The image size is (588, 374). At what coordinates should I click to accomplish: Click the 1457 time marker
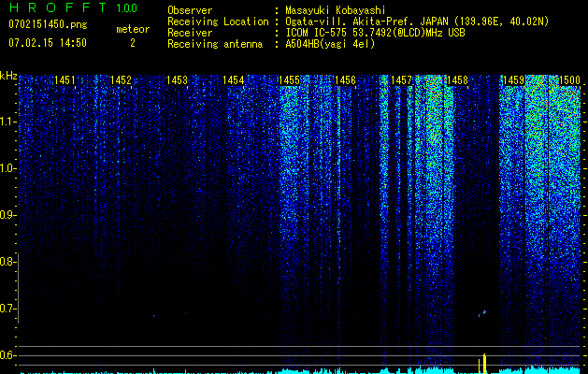click(401, 80)
